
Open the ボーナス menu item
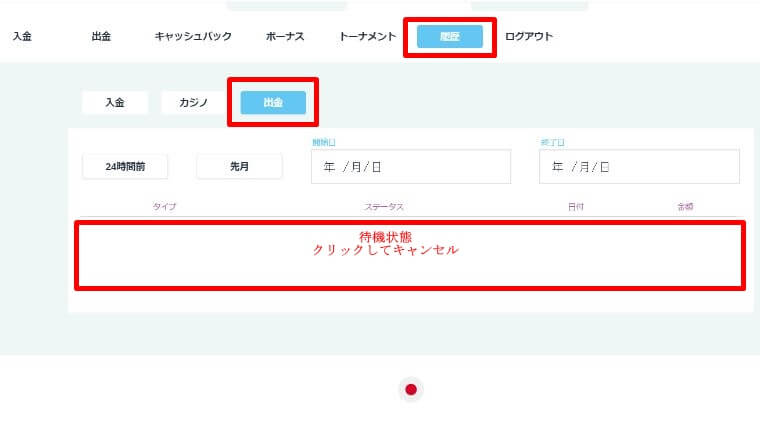tap(285, 37)
